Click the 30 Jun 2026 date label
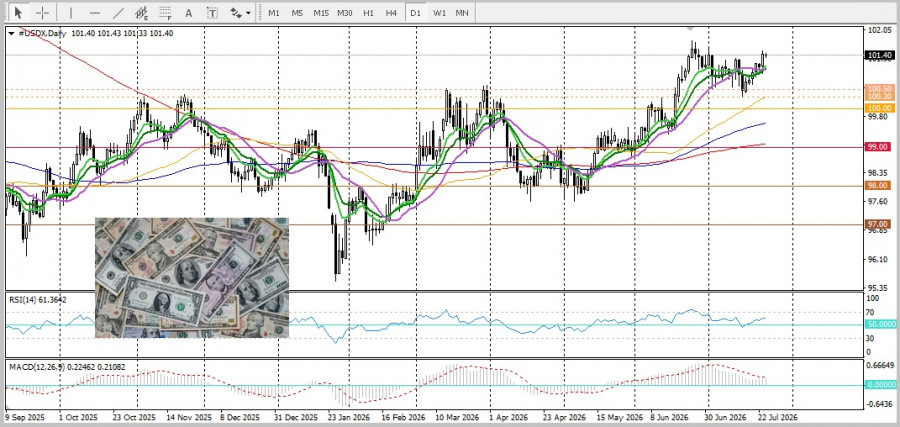900x427 pixels. click(725, 417)
